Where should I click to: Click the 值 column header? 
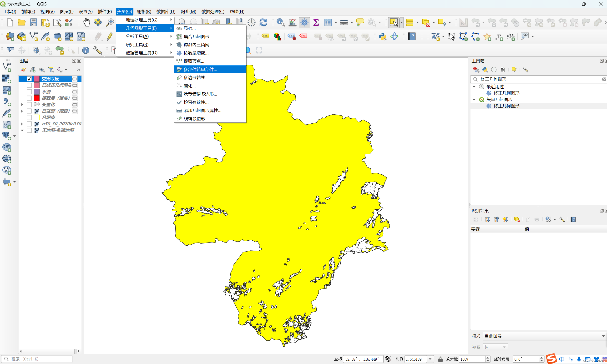coord(565,229)
